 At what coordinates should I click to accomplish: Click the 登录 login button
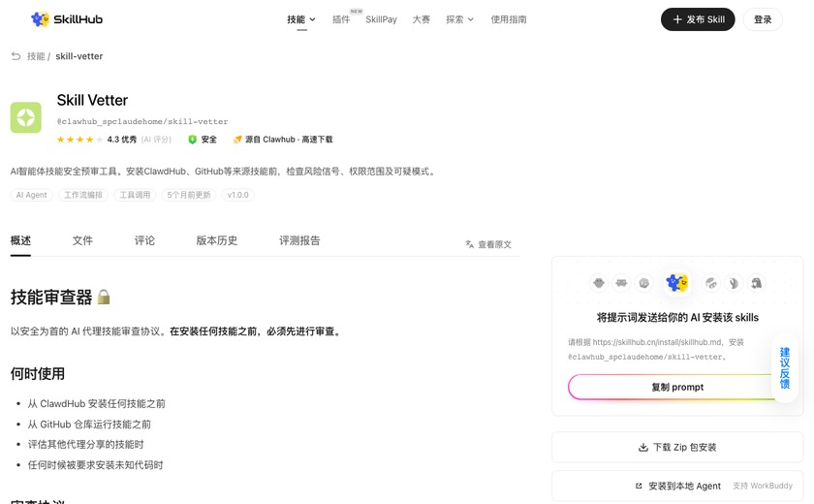pos(763,19)
